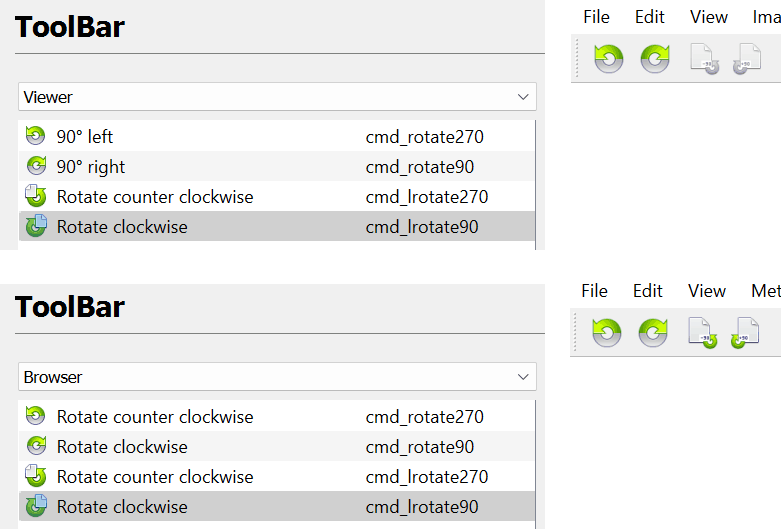Click the lossless rotate +90 icon in the Viewer toolbar
This screenshot has height=529, width=781.
(746, 58)
